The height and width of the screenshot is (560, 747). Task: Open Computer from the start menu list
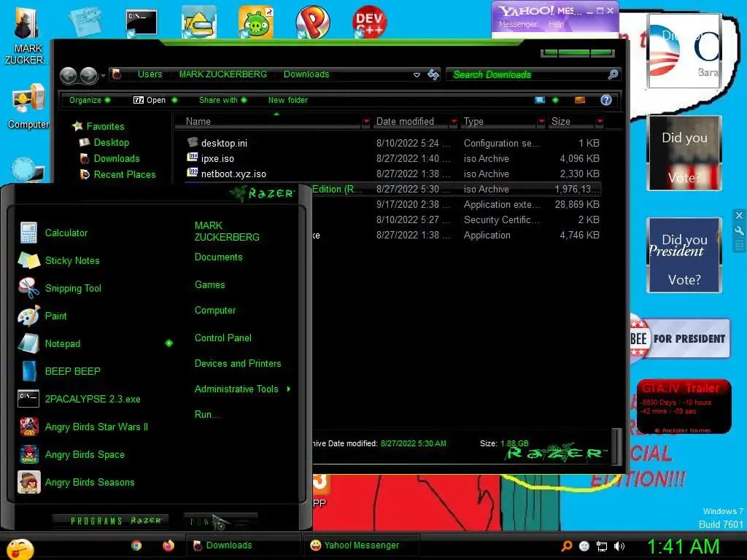tap(215, 310)
